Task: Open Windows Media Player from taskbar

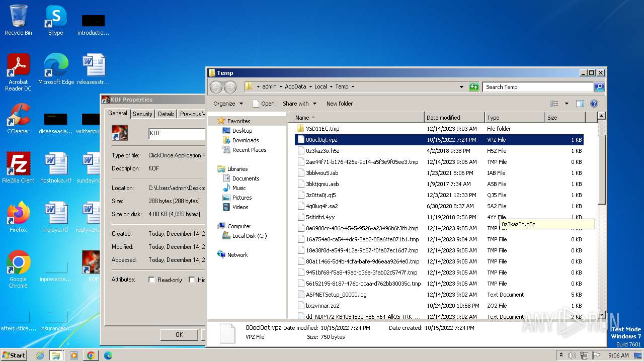Action: [74, 355]
